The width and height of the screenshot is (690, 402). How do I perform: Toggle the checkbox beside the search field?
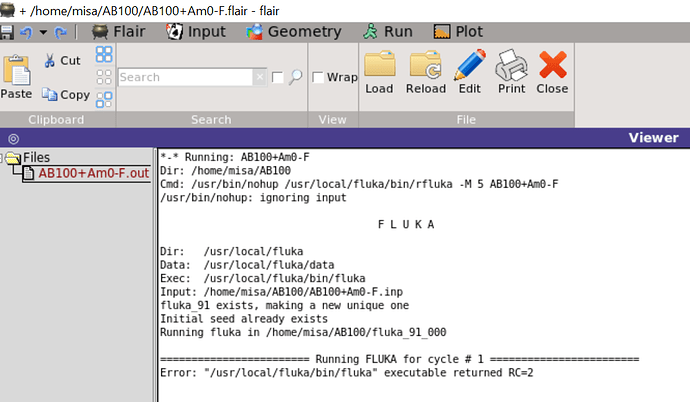point(278,77)
